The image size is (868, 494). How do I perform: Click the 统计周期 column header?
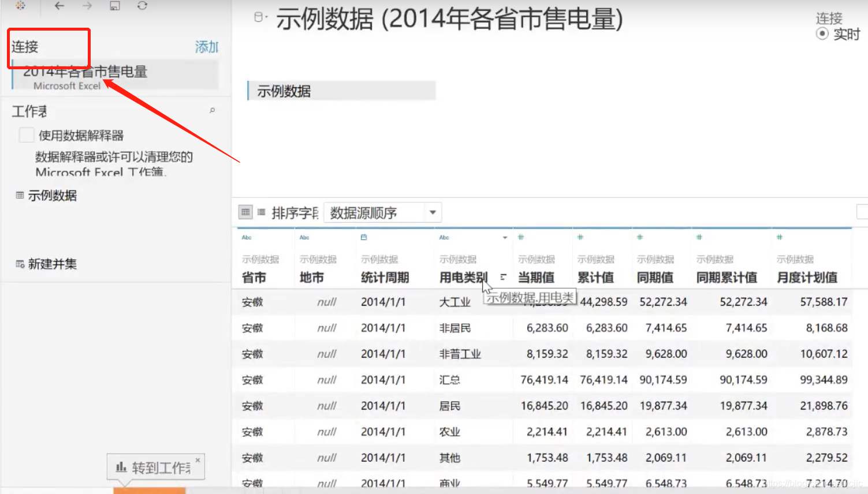(x=385, y=278)
